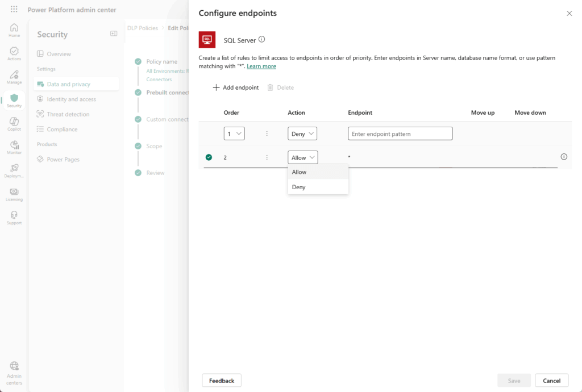Open Licensing in the left rail

tap(14, 194)
